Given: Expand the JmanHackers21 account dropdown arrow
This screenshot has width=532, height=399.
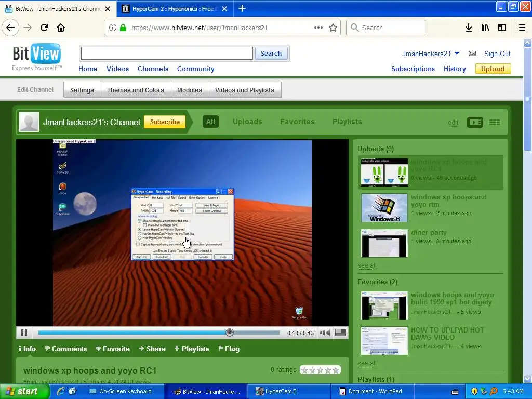Looking at the screenshot, I should pos(457,54).
